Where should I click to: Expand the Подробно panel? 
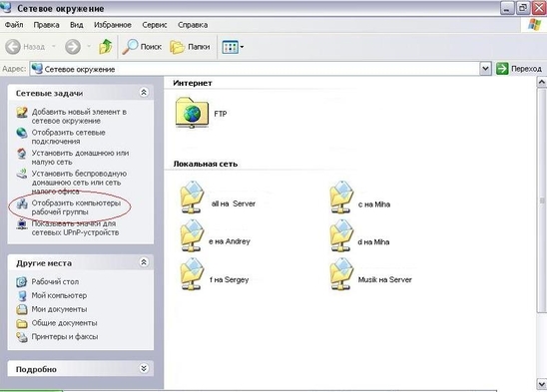[144, 368]
